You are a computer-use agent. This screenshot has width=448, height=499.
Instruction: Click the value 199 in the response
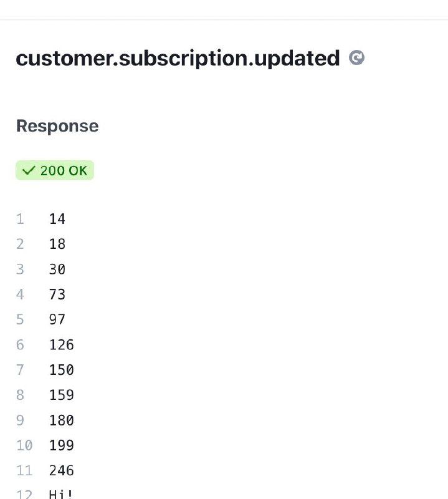click(x=61, y=445)
